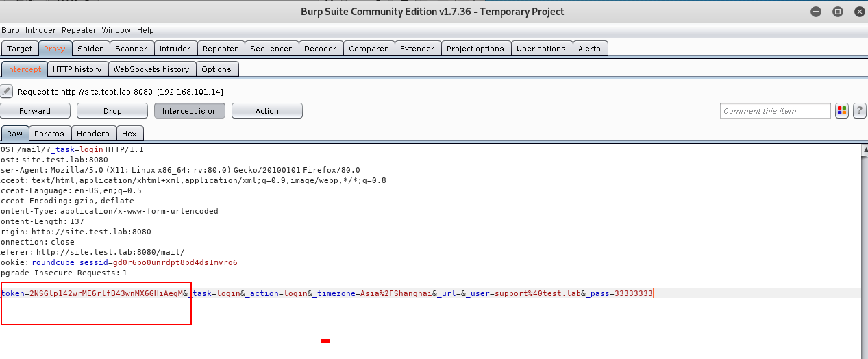Open the highlight color picker icon

point(842,111)
